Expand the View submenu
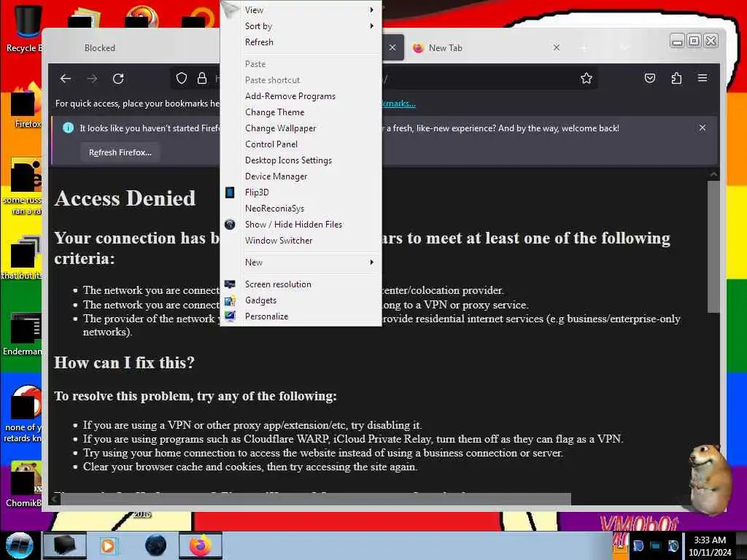 301,10
